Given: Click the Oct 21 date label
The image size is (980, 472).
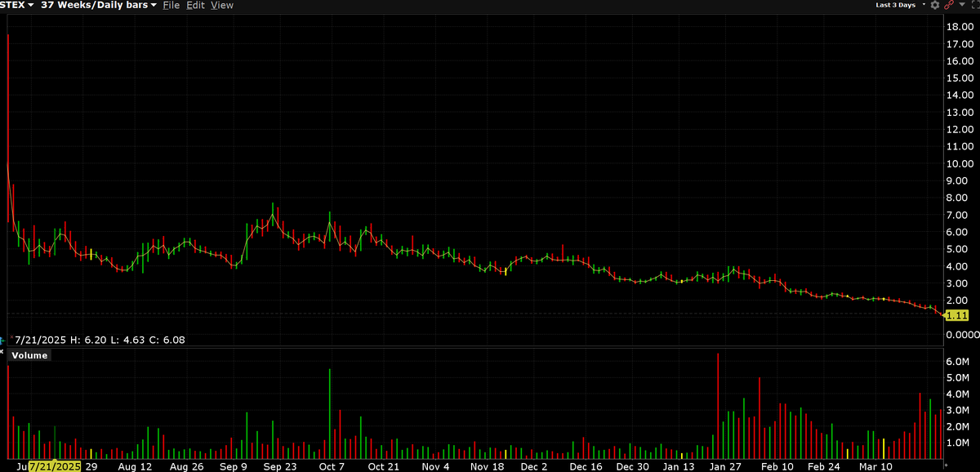Looking at the screenshot, I should point(382,467).
